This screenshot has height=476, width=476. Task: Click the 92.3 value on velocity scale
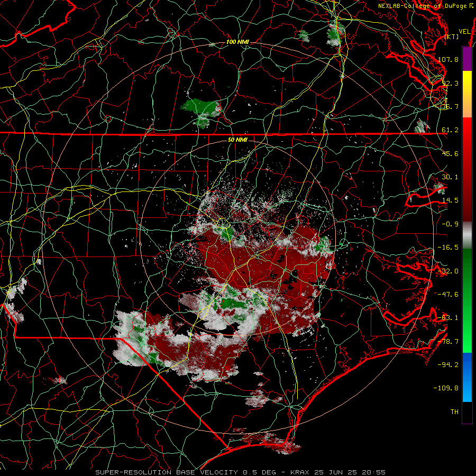coord(450,83)
